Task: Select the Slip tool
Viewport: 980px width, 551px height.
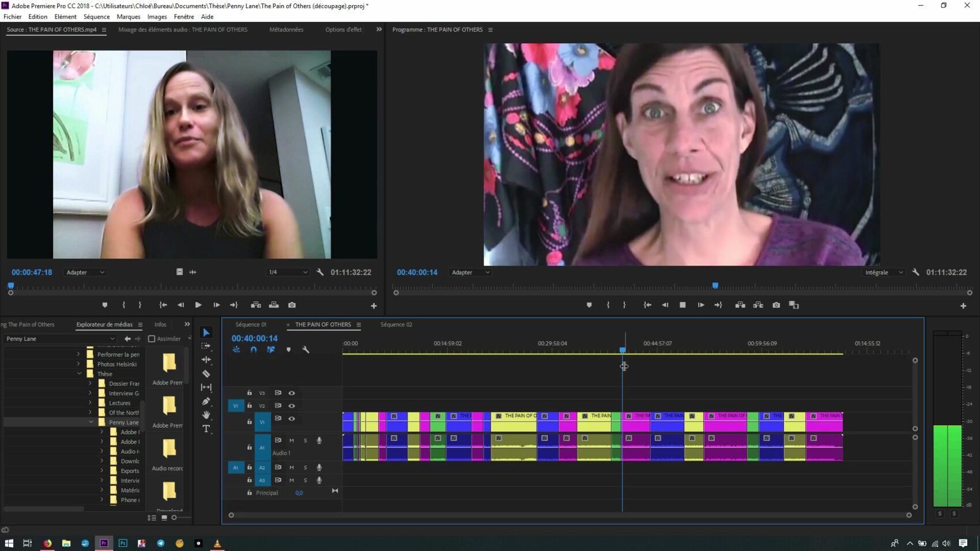Action: [206, 387]
